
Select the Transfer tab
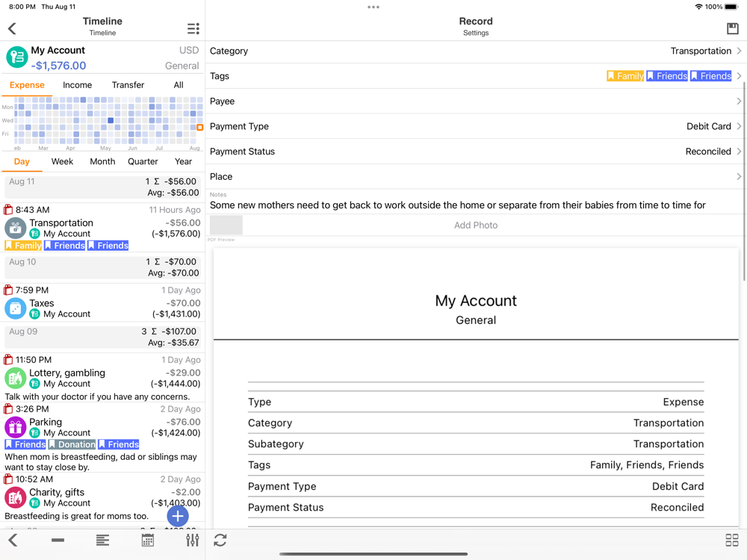coord(128,85)
